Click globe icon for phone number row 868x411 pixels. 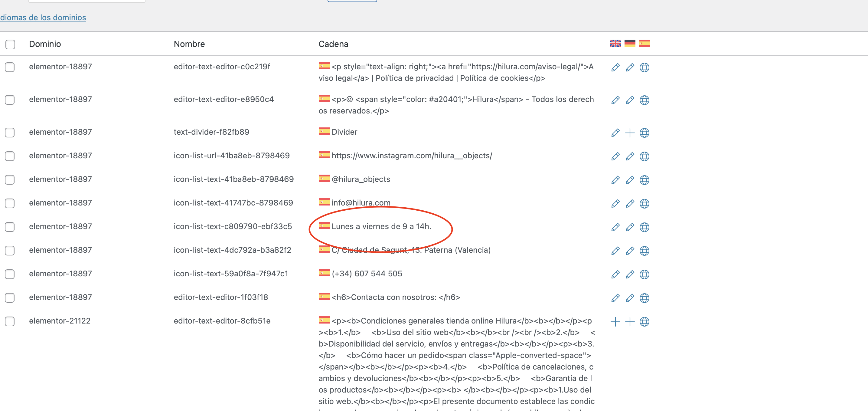point(644,275)
